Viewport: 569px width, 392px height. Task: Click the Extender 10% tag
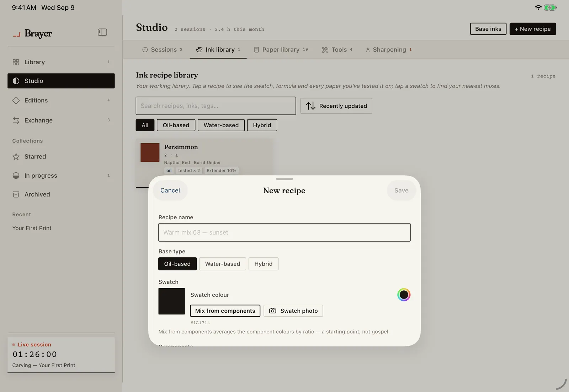(221, 171)
